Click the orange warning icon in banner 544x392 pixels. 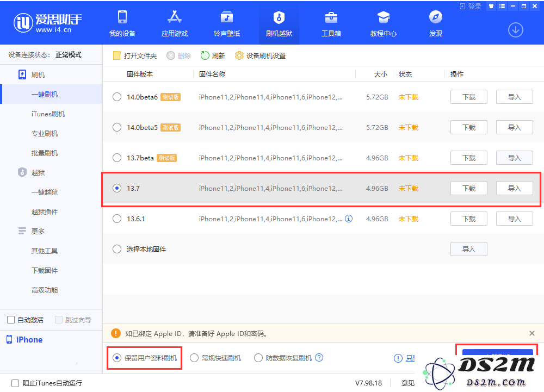(115, 333)
